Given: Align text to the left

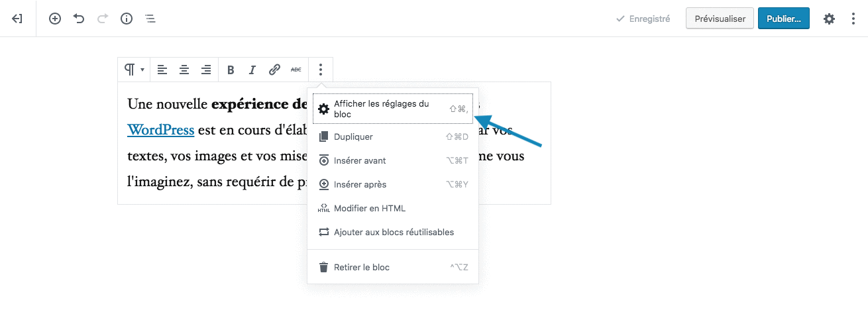Looking at the screenshot, I should pos(162,70).
